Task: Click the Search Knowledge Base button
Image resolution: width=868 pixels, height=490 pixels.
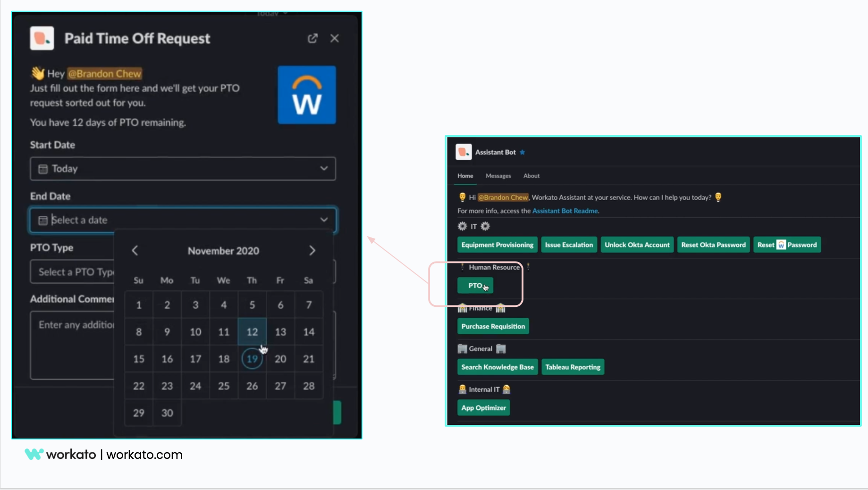Action: tap(497, 367)
